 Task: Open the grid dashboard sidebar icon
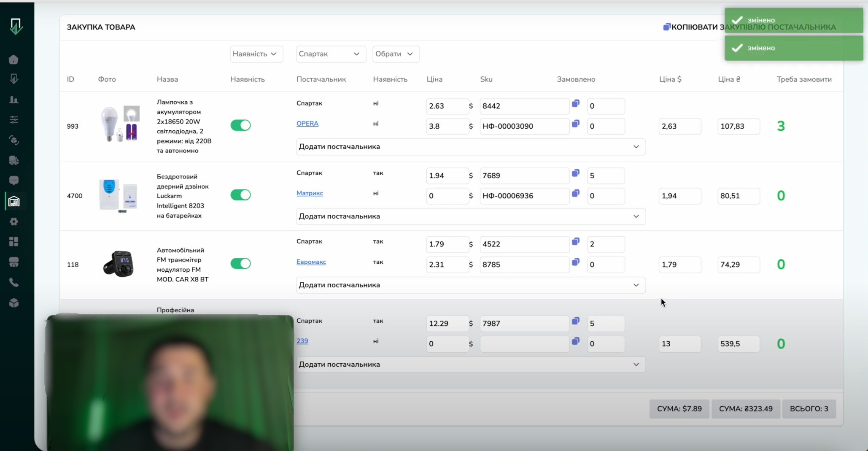(x=13, y=242)
